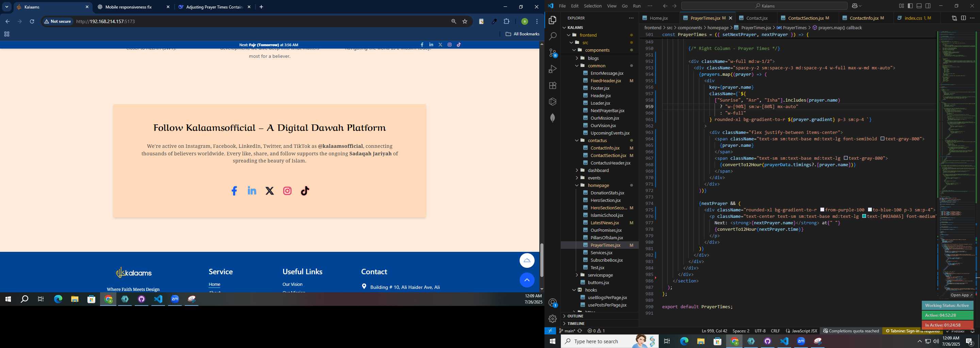Click Our Vision link in footer

(293, 284)
